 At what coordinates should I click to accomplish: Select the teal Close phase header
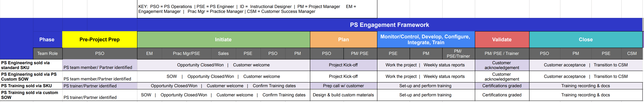point(586,39)
